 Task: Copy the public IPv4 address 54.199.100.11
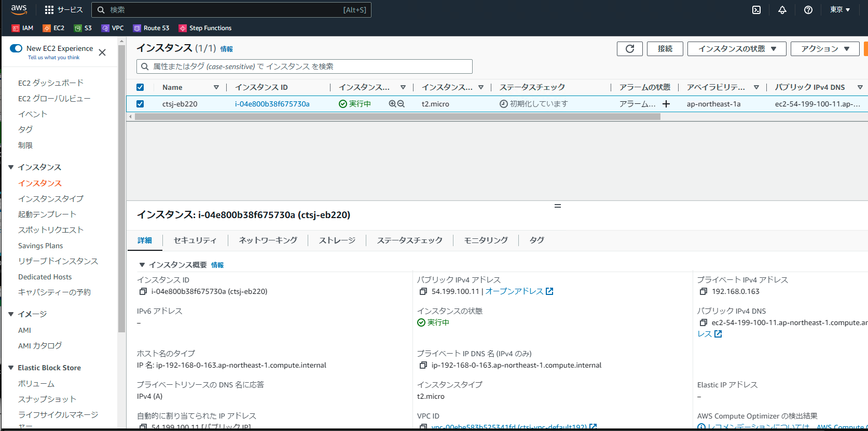[x=423, y=292]
